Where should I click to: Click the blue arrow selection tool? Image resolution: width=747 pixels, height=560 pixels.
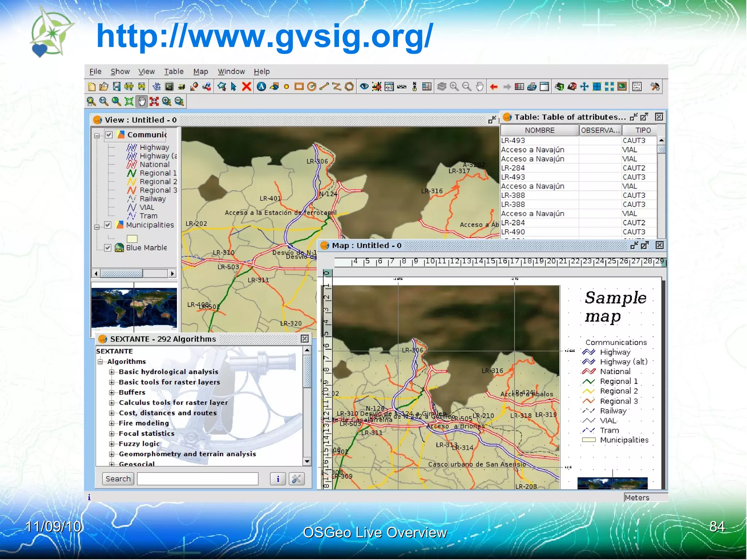coord(234,87)
